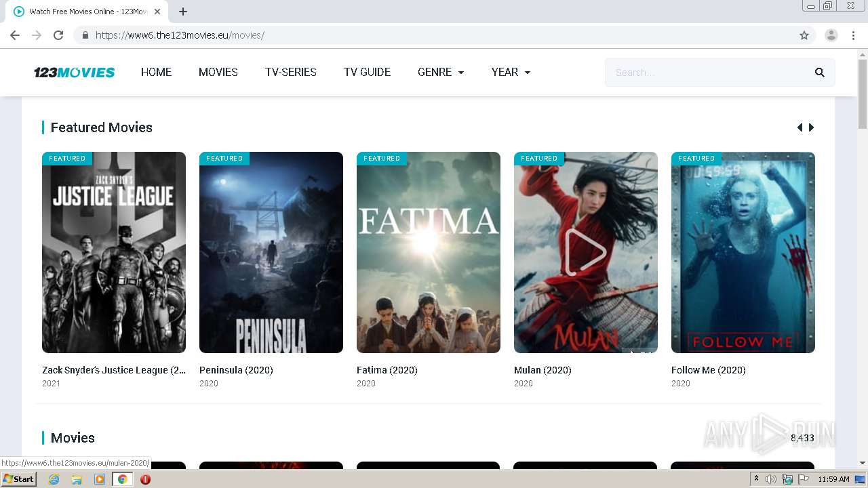Click the address bar URL

tap(180, 35)
